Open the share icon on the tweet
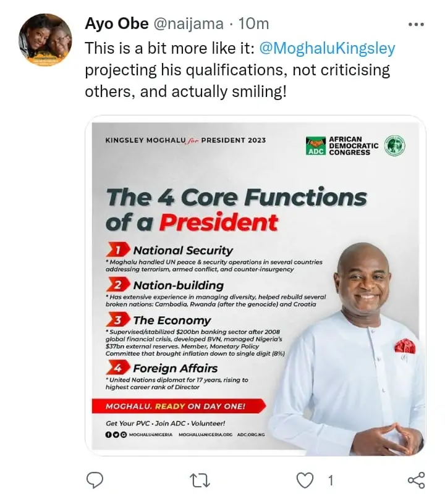 416,479
